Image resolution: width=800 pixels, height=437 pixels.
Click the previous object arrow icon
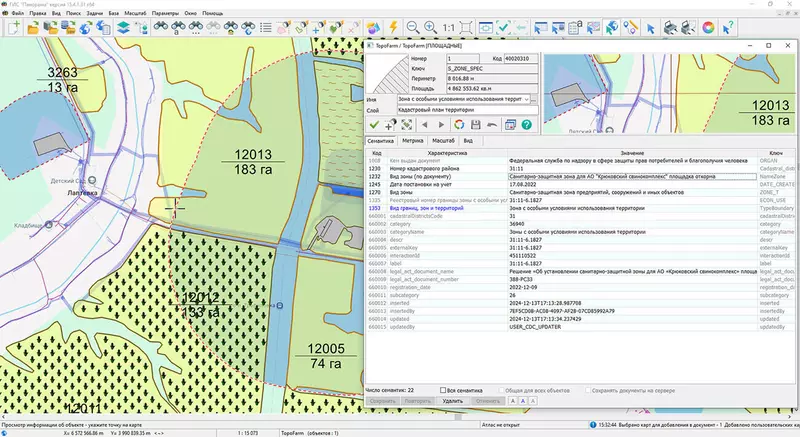coord(424,125)
